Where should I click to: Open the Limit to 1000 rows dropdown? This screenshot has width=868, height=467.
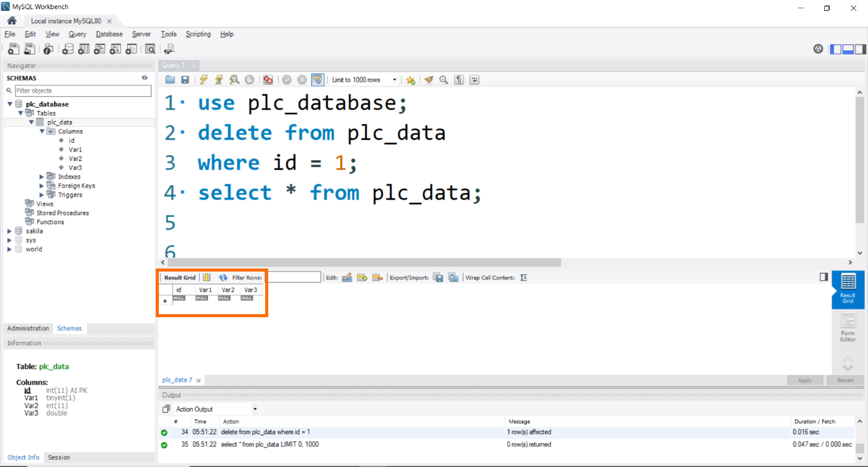(x=395, y=80)
